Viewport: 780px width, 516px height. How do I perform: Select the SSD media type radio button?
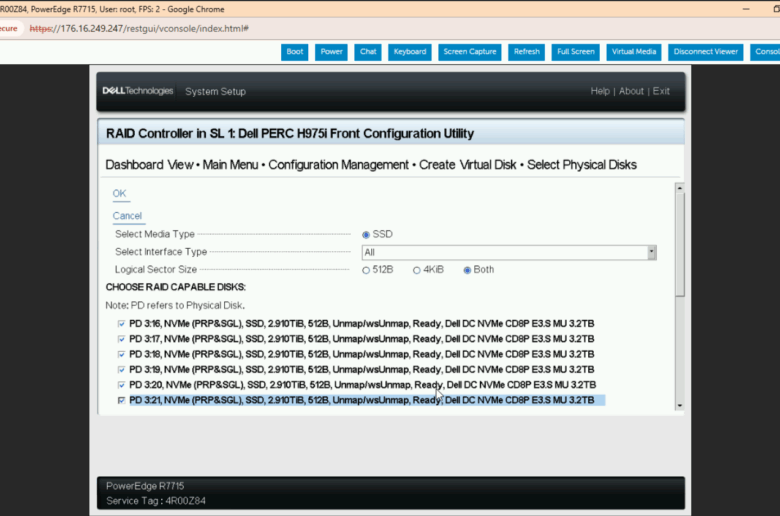366,234
